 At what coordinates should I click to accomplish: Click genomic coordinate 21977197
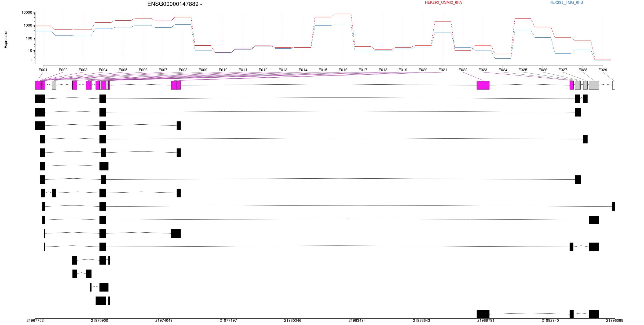228,320
